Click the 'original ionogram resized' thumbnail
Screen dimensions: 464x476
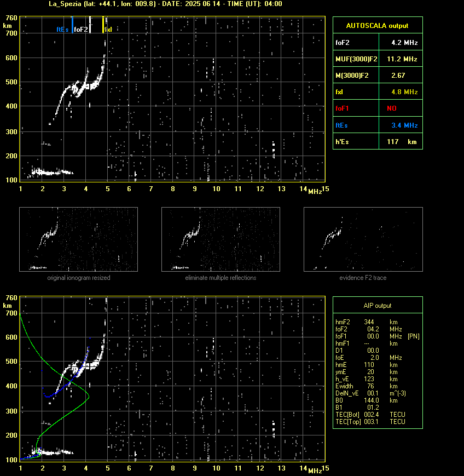pos(79,239)
